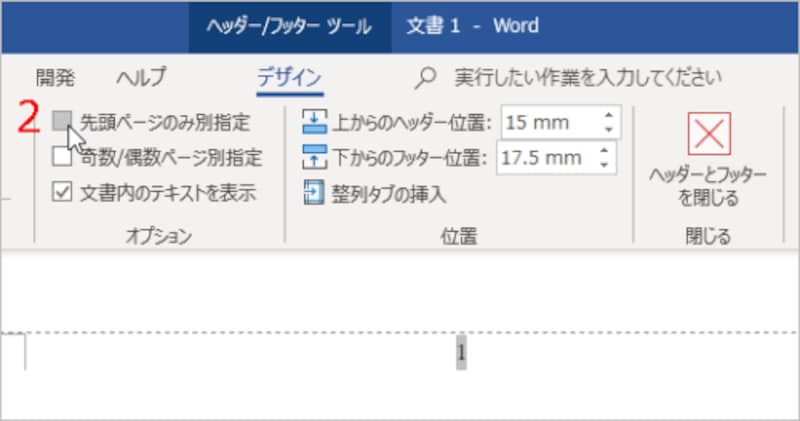Increase footer position with up spinner arrow
The height and width of the screenshot is (421, 800).
(604, 151)
